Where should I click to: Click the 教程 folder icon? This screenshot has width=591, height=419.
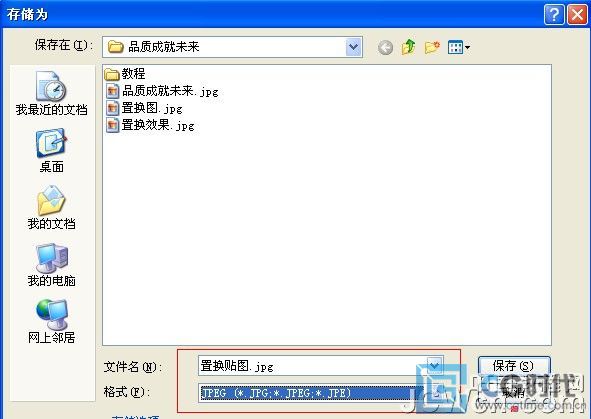112,74
